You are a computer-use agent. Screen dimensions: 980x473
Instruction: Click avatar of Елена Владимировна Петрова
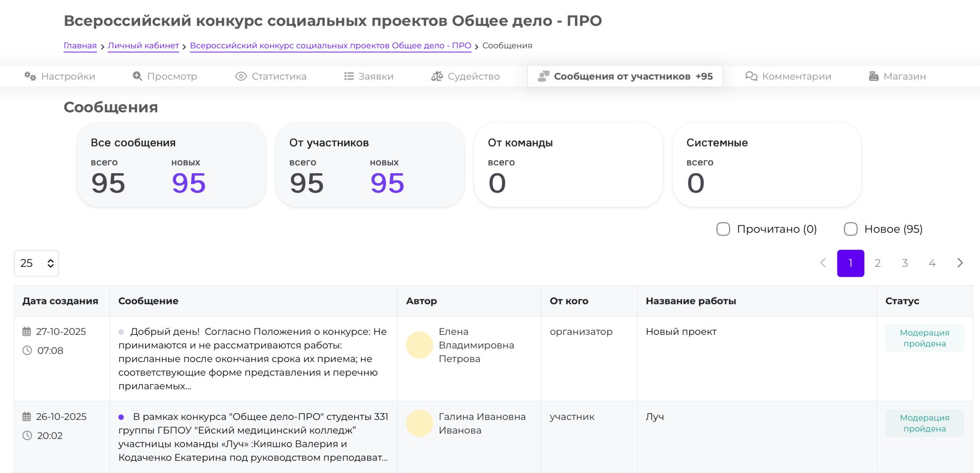(419, 345)
